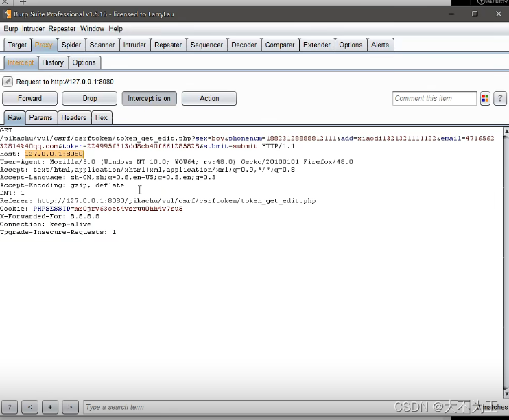Open the Repeater menu in menu bar
This screenshot has width=509, height=420.
tap(62, 29)
